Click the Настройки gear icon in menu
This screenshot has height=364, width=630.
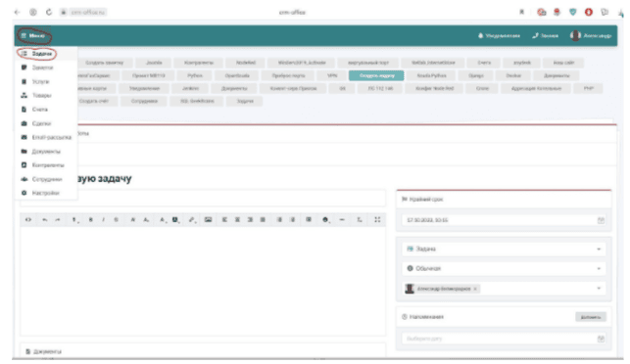[24, 193]
